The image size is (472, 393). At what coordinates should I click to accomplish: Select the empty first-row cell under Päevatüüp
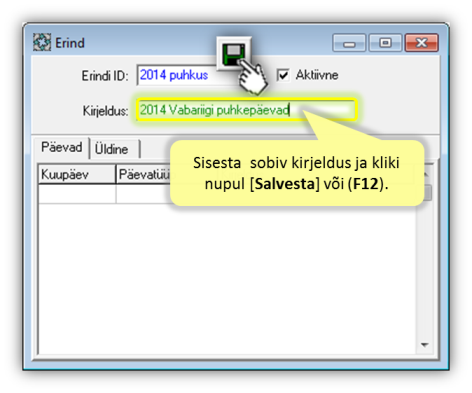click(143, 194)
